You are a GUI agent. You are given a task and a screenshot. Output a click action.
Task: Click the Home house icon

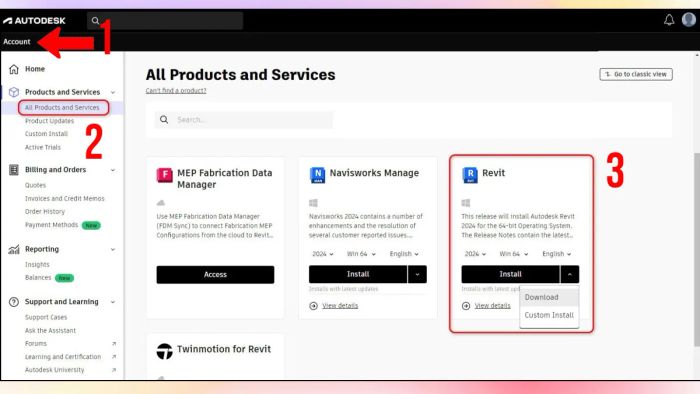pyautogui.click(x=14, y=69)
